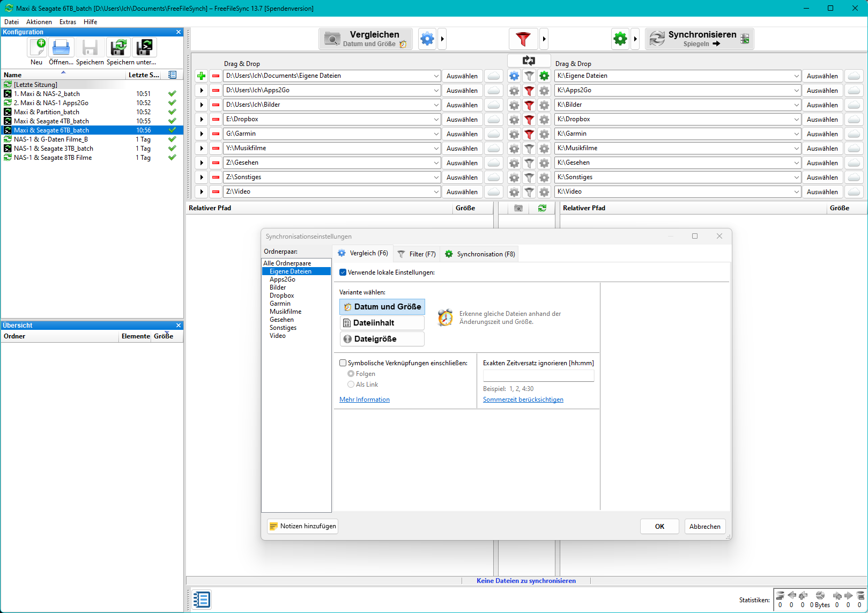The height and width of the screenshot is (613, 868).
Task: Click Abbrechen in the settings dialog
Action: 704,526
